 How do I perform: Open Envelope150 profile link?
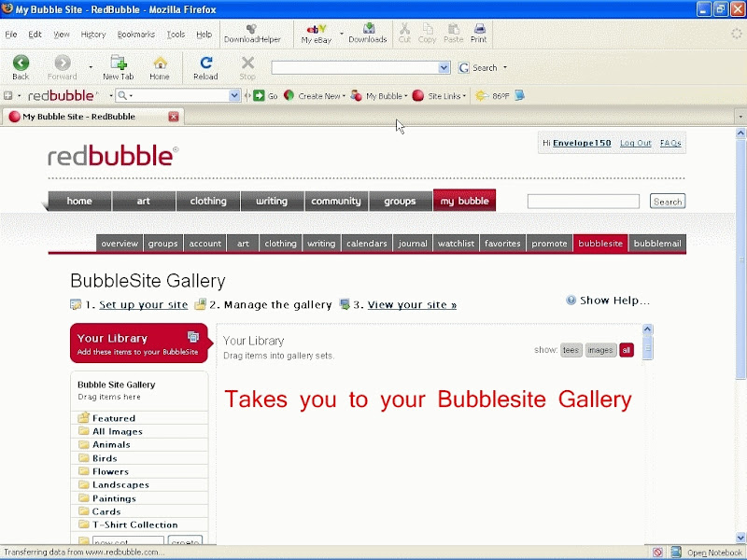tap(582, 143)
